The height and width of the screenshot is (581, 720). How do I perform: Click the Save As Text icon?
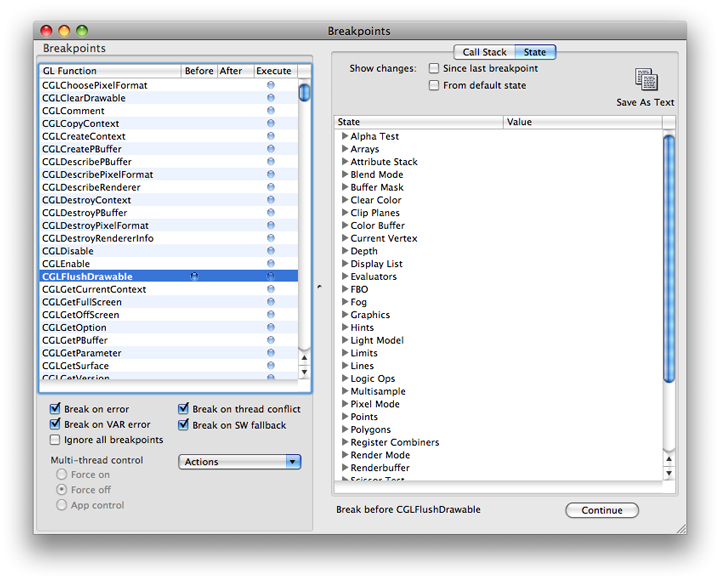(x=645, y=81)
